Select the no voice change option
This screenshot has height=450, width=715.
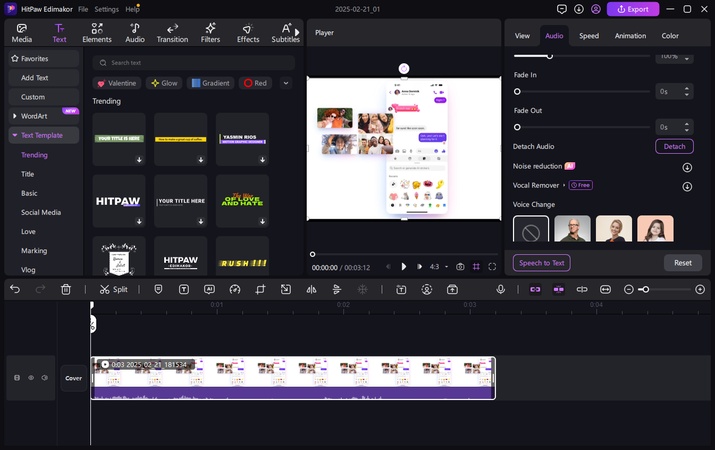[x=531, y=229]
